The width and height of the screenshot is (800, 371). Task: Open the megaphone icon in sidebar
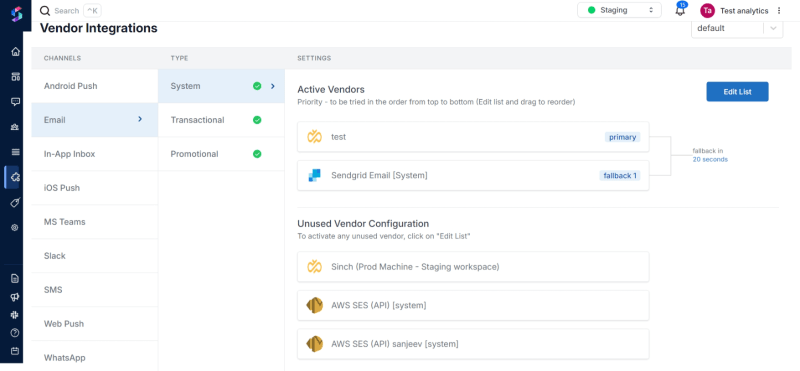point(15,297)
